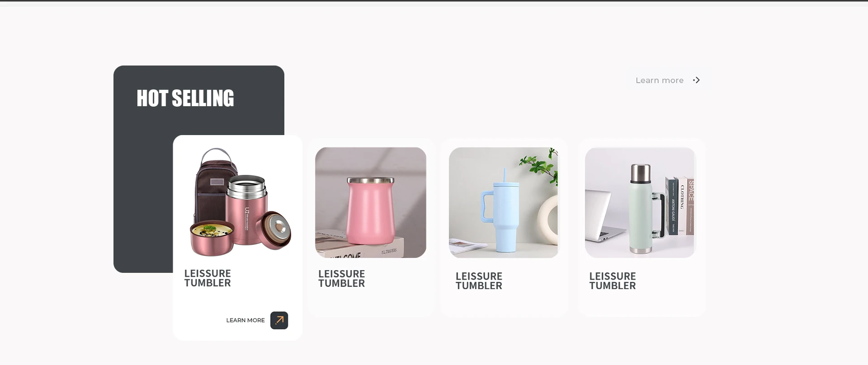
Task: Click Leissure Tumbler title under food jar
Action: 208,278
